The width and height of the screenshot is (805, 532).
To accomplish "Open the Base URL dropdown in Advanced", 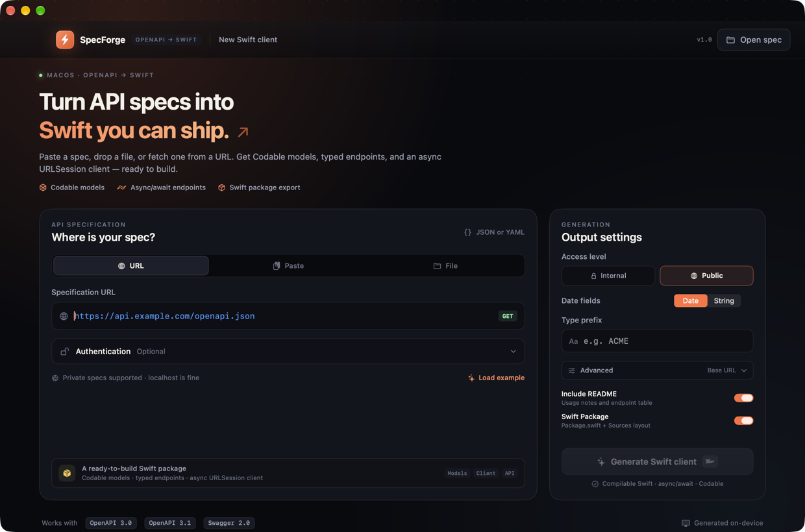I will pyautogui.click(x=727, y=370).
